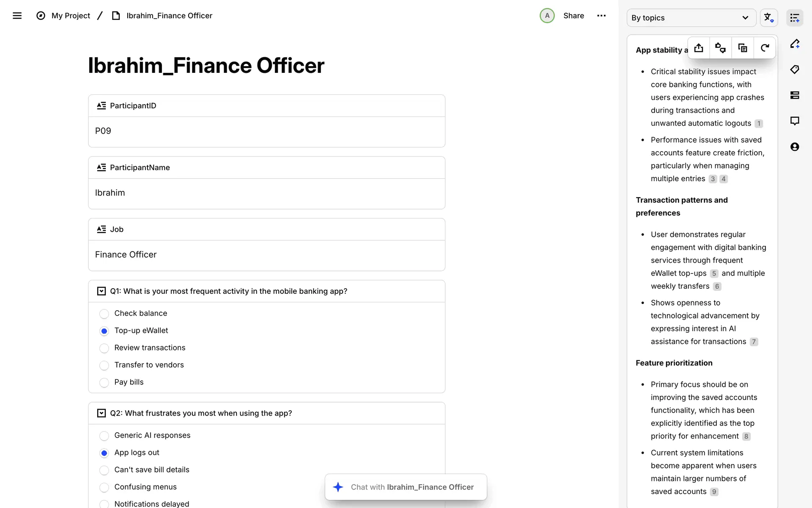Choose the Confusing menus radio option
This screenshot has width=812, height=508.
click(x=104, y=487)
